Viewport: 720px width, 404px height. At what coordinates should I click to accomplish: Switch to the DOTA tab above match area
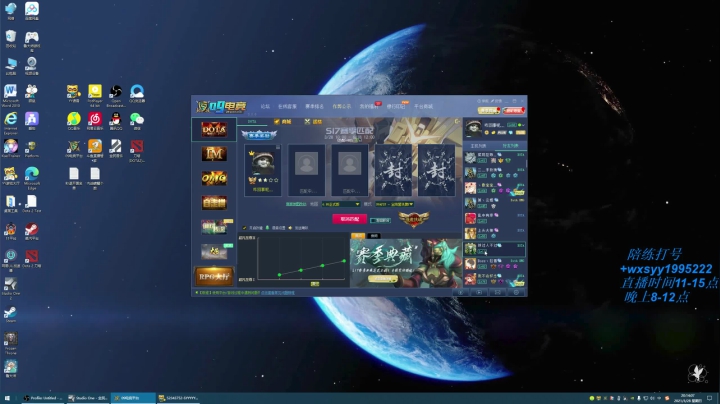[252, 122]
